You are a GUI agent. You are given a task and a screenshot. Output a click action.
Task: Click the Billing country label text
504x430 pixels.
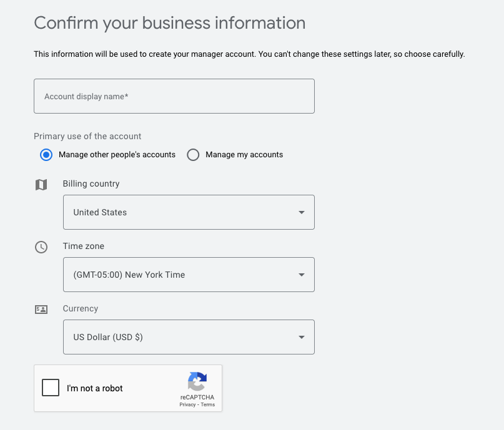[91, 183]
